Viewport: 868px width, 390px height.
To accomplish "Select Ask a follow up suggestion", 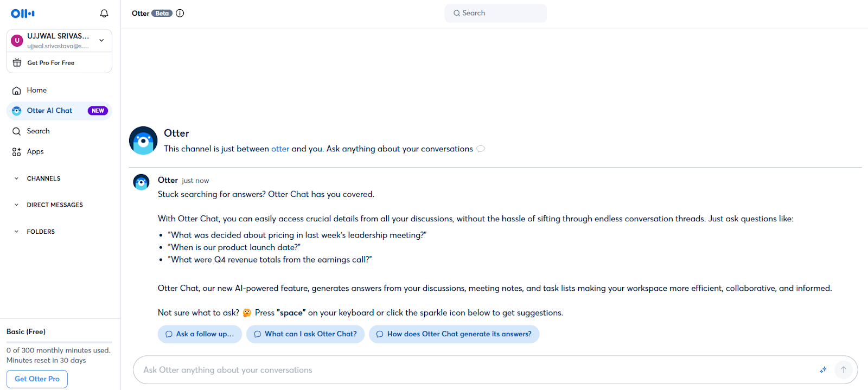I will [200, 334].
